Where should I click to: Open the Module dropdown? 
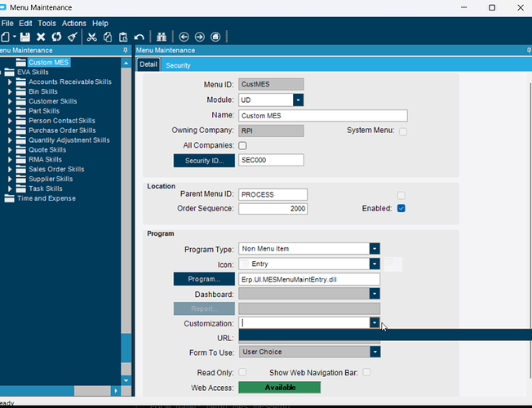click(x=299, y=100)
